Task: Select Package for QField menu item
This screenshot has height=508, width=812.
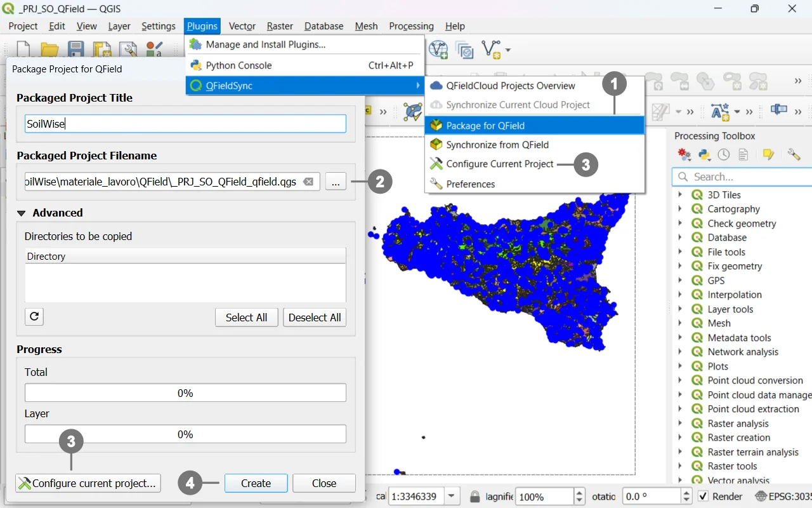Action: (485, 126)
